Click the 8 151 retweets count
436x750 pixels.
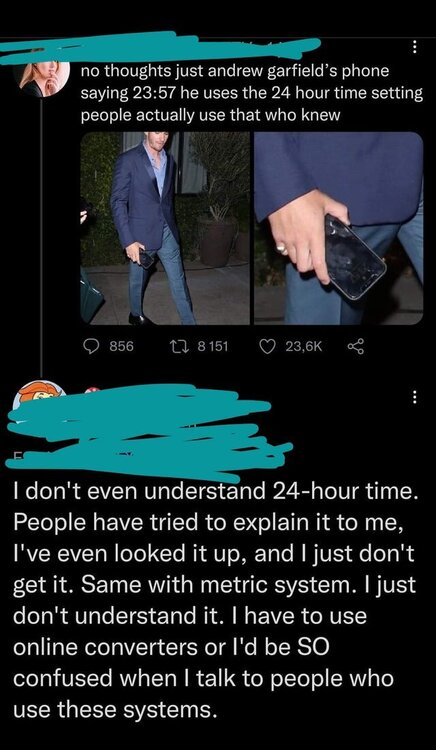coord(213,346)
